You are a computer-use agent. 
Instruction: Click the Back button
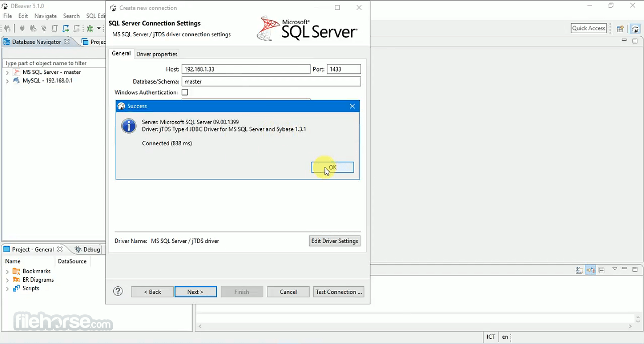(152, 292)
